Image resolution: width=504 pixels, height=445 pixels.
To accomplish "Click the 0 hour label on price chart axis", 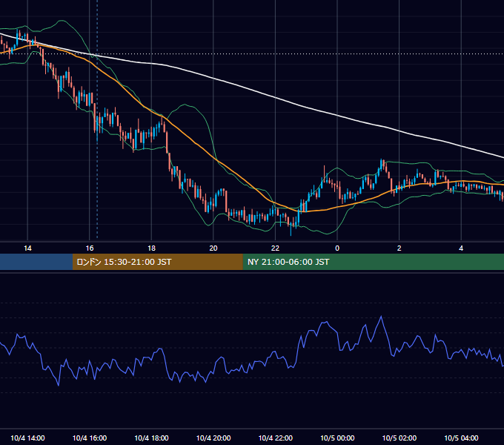I will pos(337,248).
